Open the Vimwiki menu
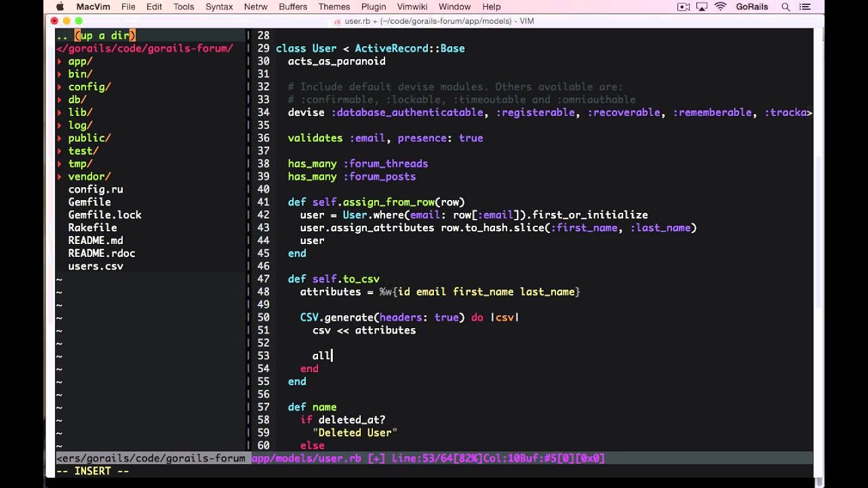 [x=413, y=7]
